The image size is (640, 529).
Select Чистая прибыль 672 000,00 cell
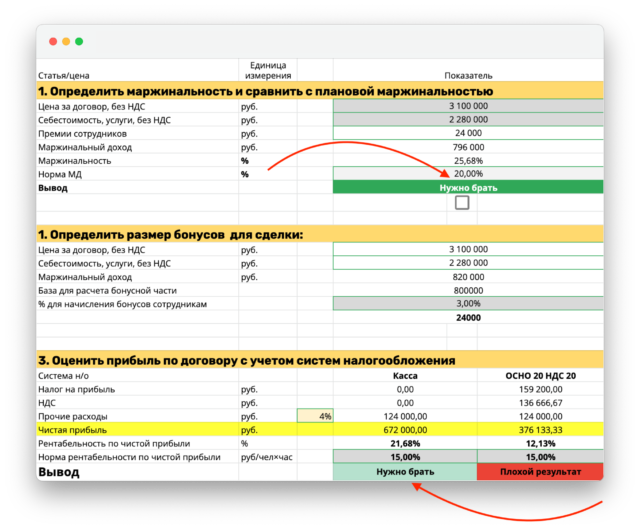click(x=405, y=430)
